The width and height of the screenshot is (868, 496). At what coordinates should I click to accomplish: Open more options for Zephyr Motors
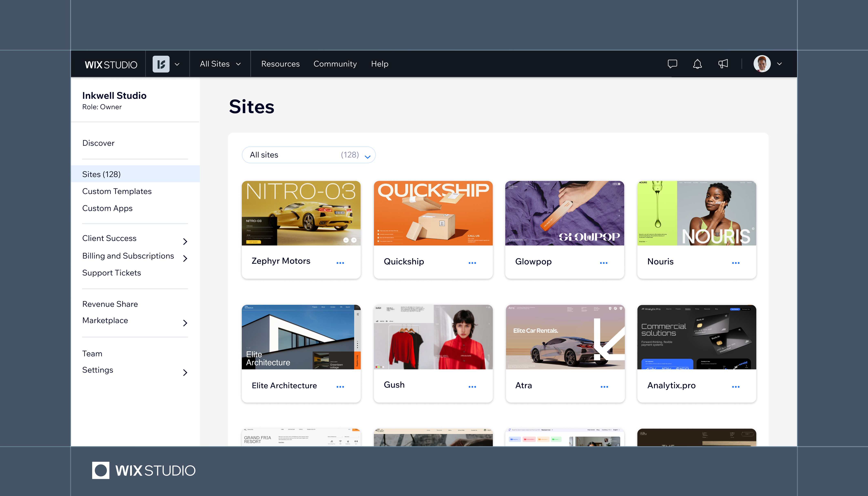(x=340, y=263)
